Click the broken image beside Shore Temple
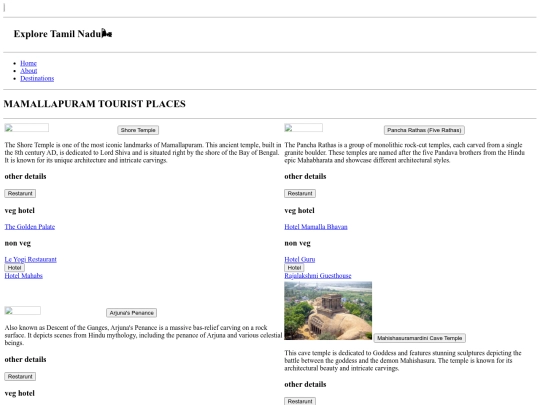 [27, 128]
